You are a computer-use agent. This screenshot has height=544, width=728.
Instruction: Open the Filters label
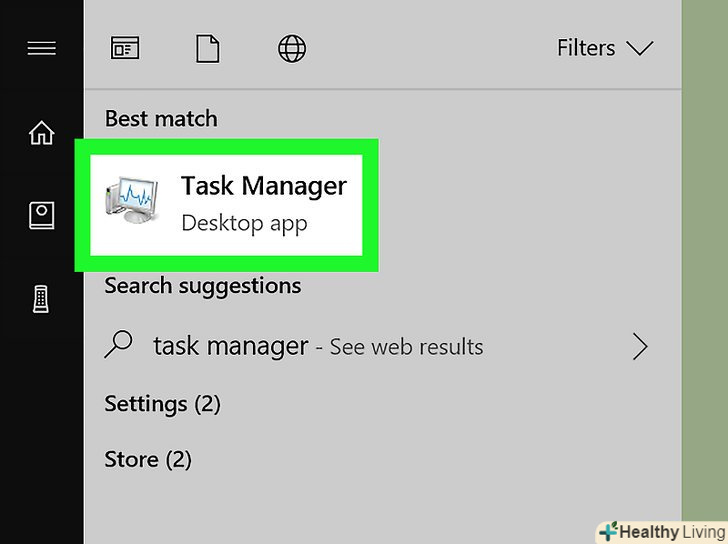pyautogui.click(x=586, y=48)
